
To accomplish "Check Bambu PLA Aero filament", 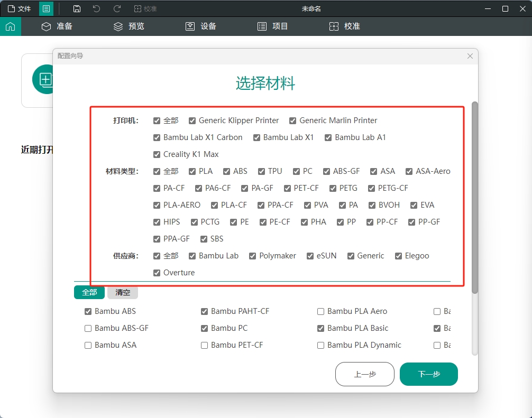I will click(320, 312).
